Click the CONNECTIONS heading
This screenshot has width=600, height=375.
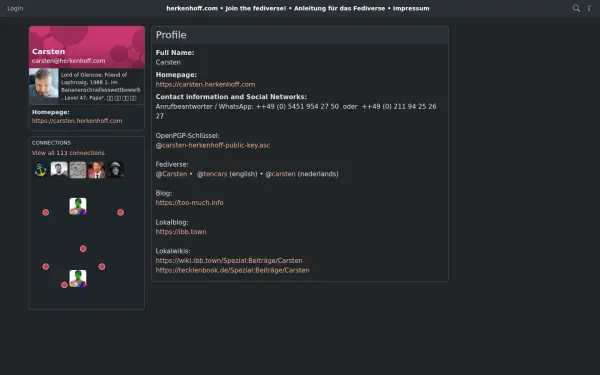(51, 143)
